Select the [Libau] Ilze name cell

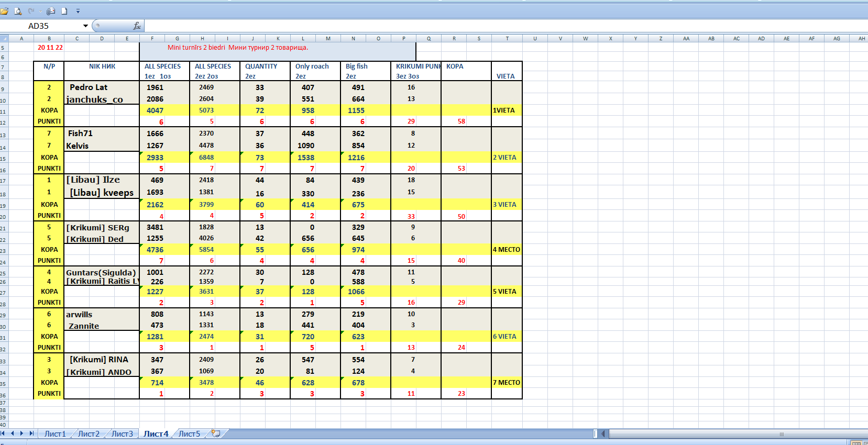pos(102,180)
